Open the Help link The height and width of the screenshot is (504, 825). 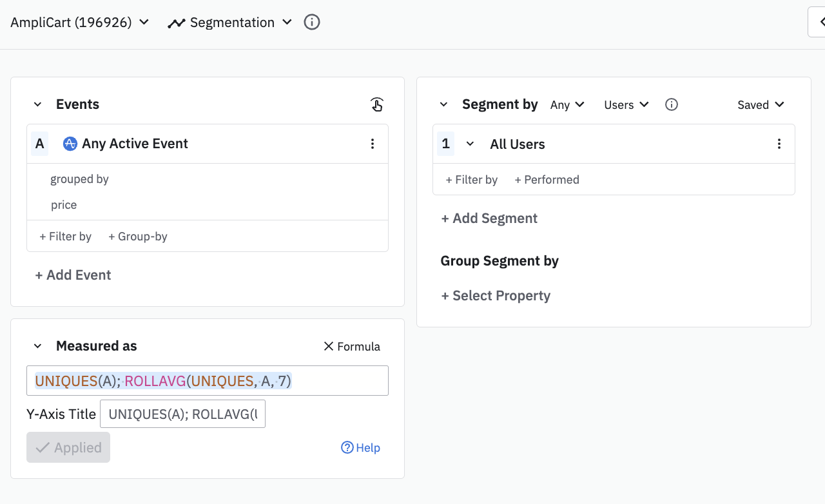(x=361, y=447)
